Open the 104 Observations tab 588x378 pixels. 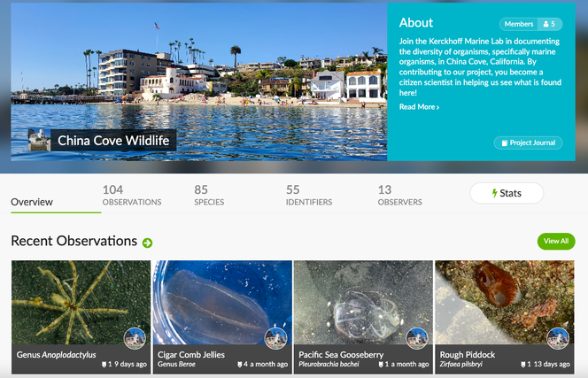coord(132,195)
